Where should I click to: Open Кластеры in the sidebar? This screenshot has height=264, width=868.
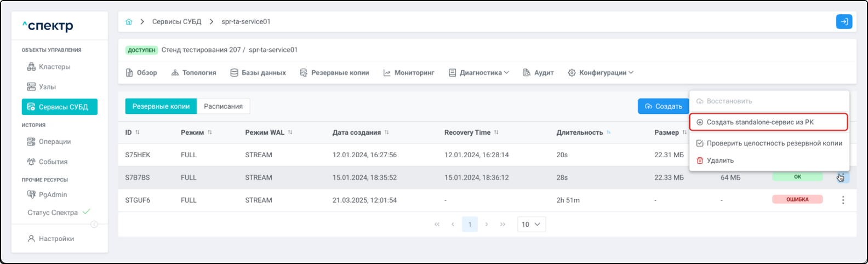[x=54, y=67]
